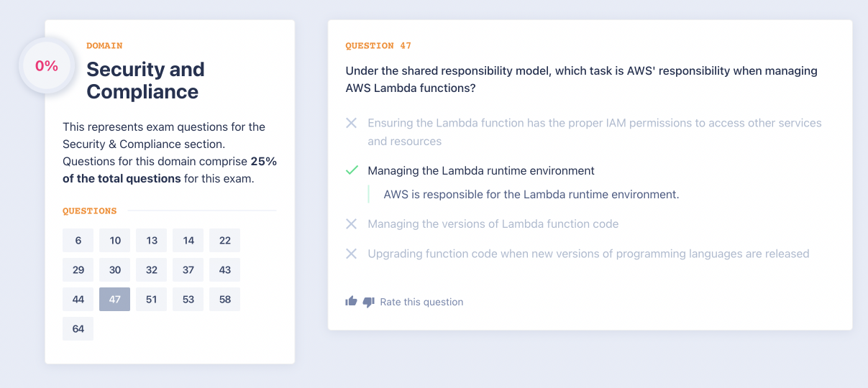Image resolution: width=868 pixels, height=388 pixels.
Task: Open question 6 in the questions grid
Action: pyautogui.click(x=78, y=241)
